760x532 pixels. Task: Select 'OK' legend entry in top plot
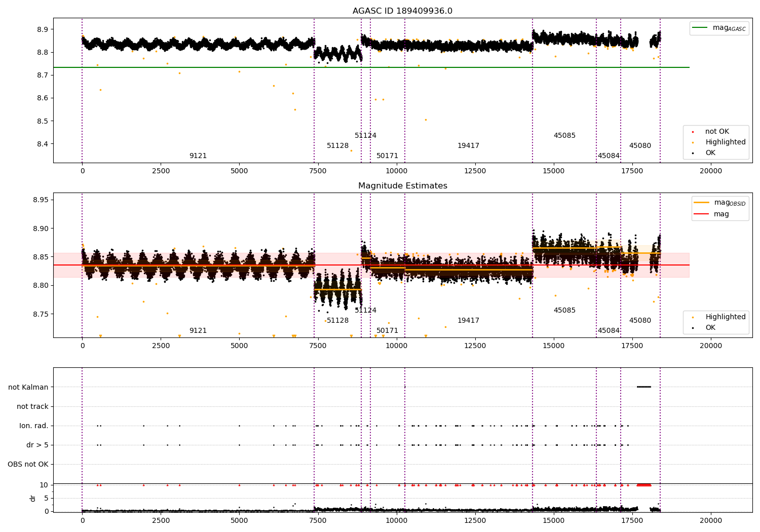(710, 153)
